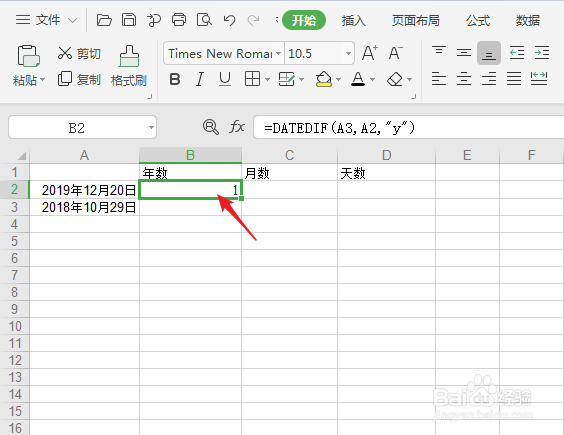The image size is (564, 435).
Task: Click the decrease indent icon
Action: [x=517, y=53]
